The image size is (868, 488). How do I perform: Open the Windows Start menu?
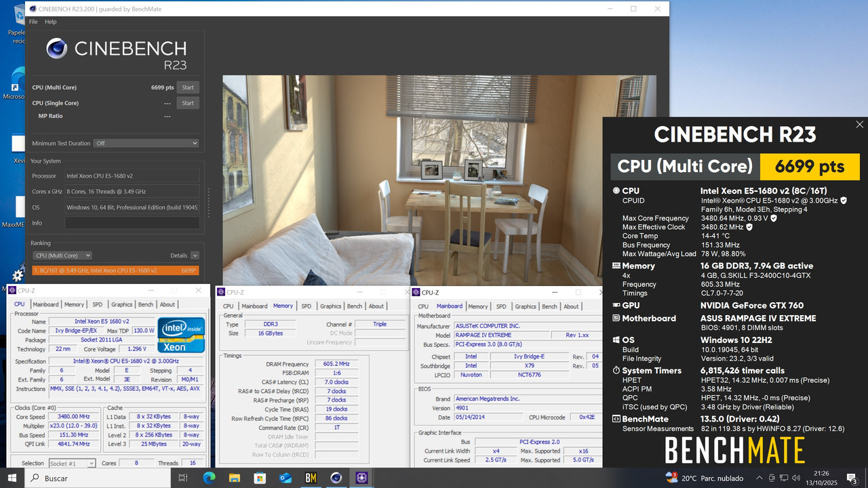(13, 478)
